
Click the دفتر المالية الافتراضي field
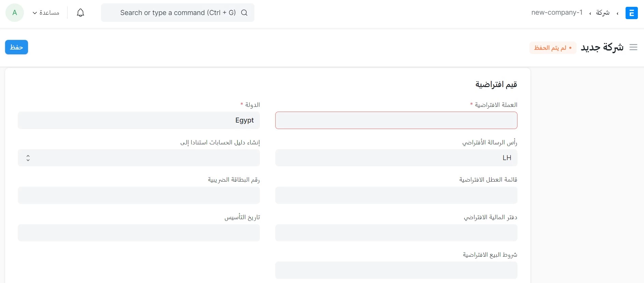coord(396,233)
